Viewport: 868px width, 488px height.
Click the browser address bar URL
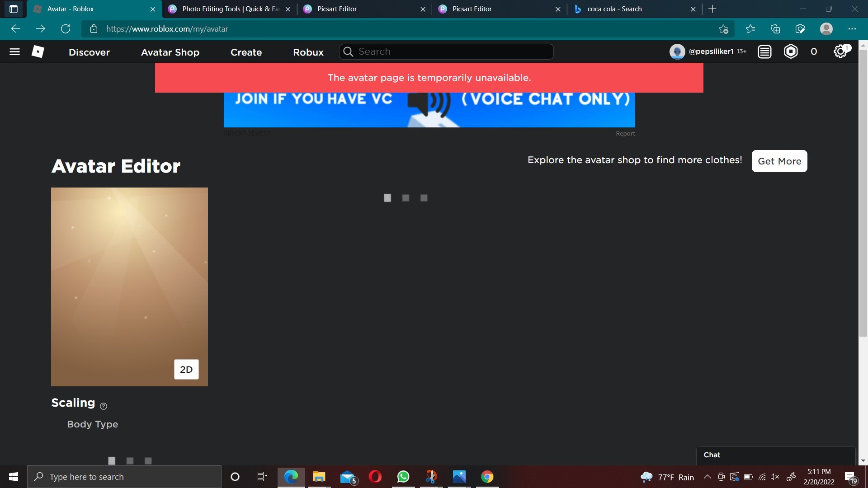tap(167, 29)
